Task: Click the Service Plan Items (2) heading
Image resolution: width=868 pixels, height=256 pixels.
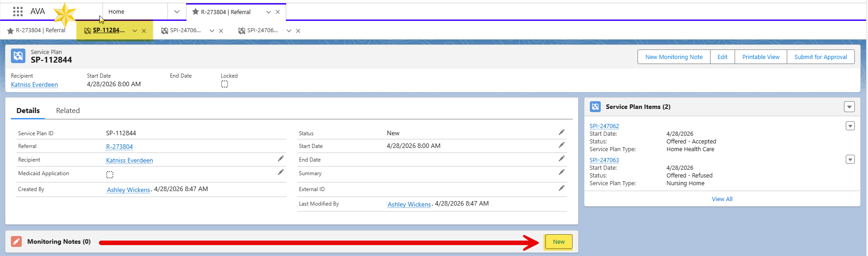Action: point(638,107)
